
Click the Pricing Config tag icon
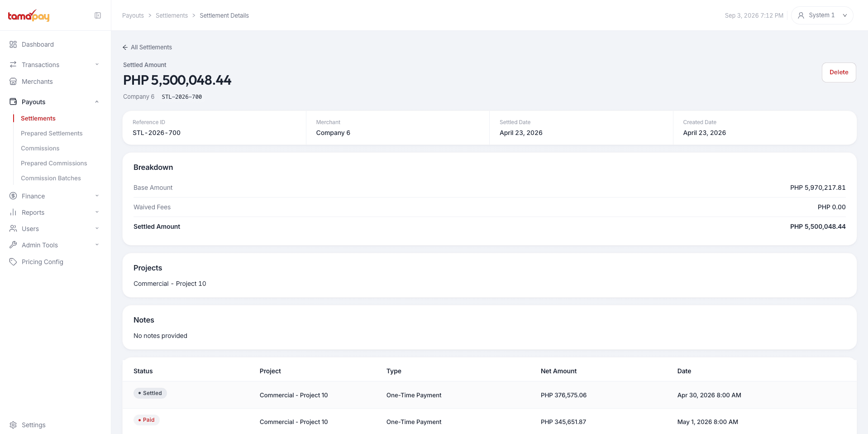[x=13, y=262]
